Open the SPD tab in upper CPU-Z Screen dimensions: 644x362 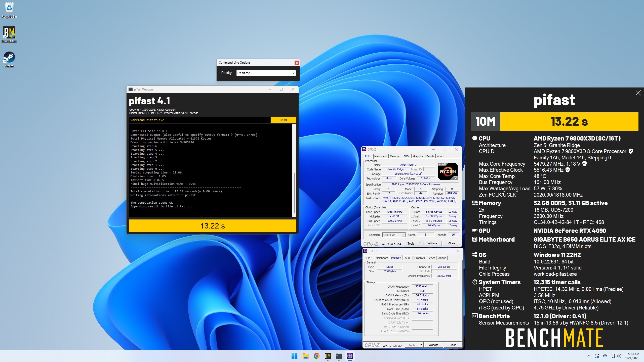tap(406, 156)
